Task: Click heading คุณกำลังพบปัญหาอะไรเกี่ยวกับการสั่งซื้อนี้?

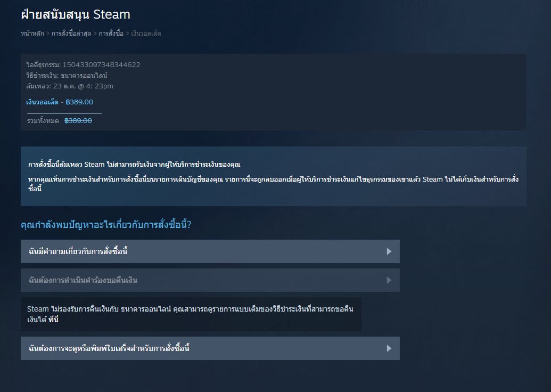Action: click(106, 224)
